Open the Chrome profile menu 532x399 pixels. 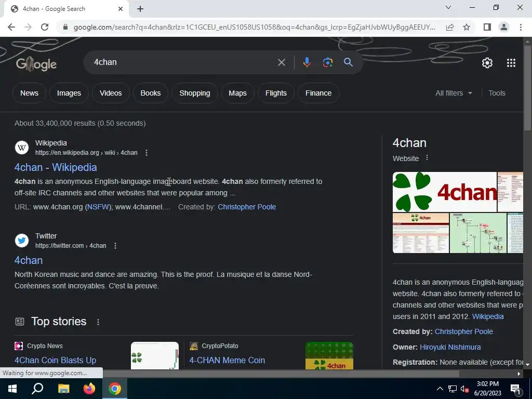(x=504, y=27)
